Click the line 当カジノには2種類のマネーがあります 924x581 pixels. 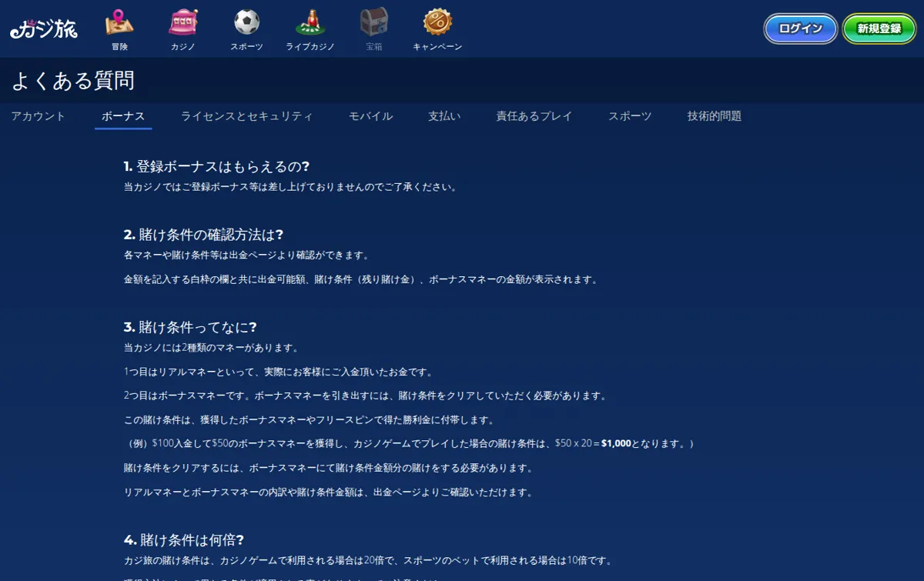coord(211,348)
